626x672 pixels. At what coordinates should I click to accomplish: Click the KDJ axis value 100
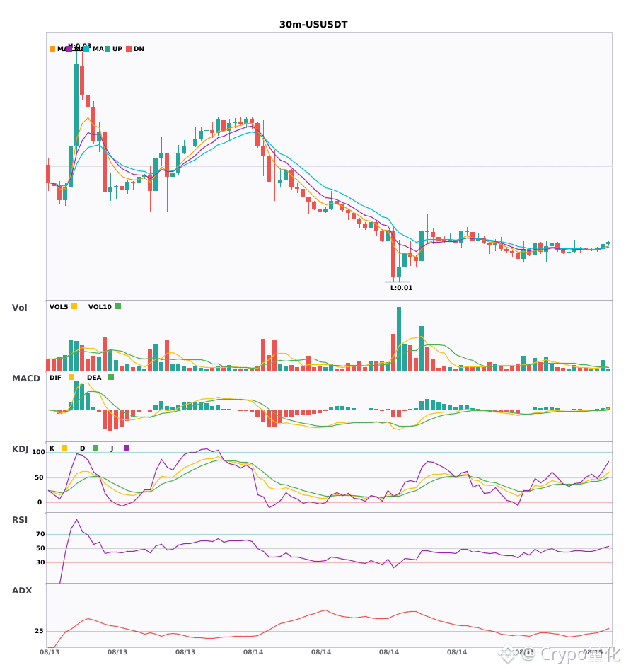[x=38, y=452]
